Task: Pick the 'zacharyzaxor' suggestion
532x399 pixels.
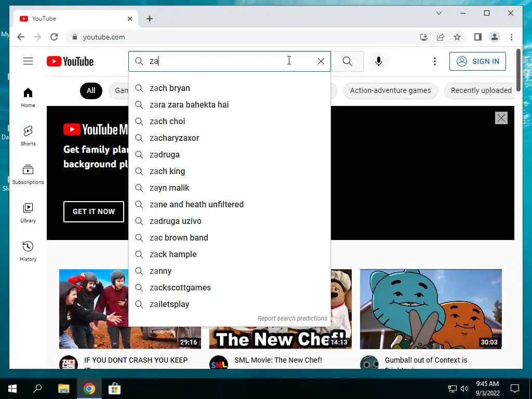Action: 230,138
